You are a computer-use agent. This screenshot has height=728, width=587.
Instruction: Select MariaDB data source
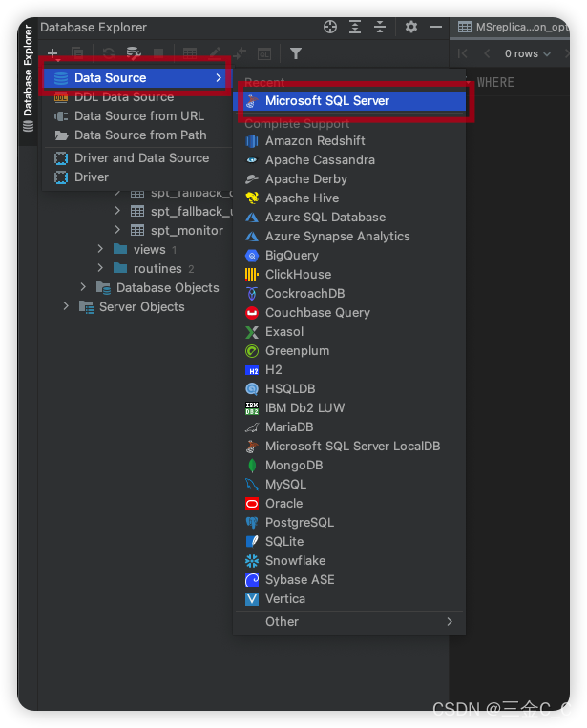click(x=349, y=426)
